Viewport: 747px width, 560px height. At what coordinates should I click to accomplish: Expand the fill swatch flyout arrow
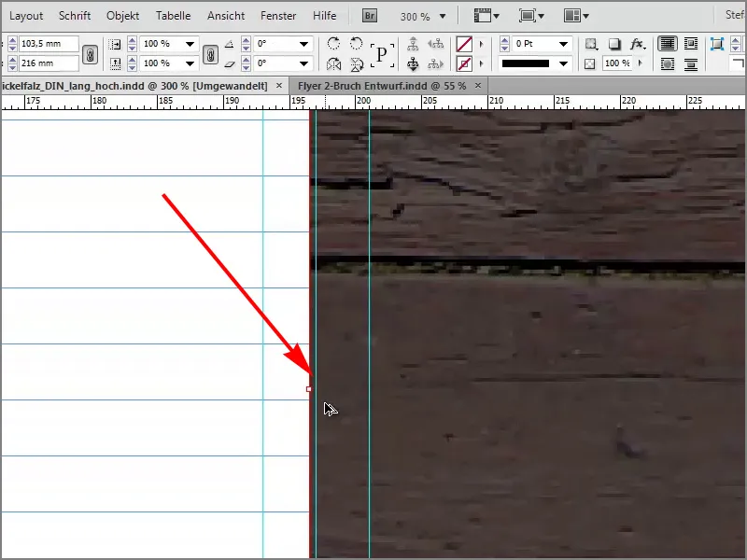pyautogui.click(x=481, y=44)
